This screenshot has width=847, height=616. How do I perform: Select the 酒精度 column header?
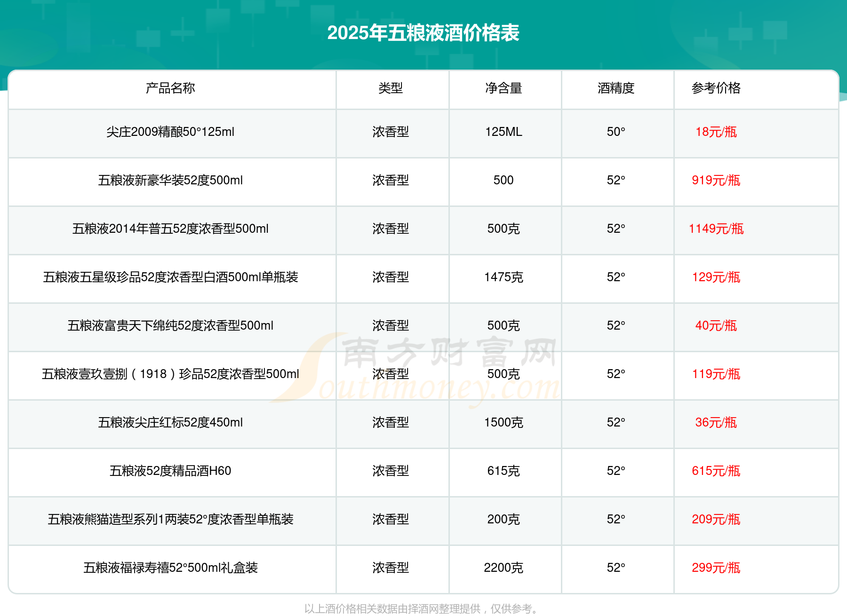616,88
